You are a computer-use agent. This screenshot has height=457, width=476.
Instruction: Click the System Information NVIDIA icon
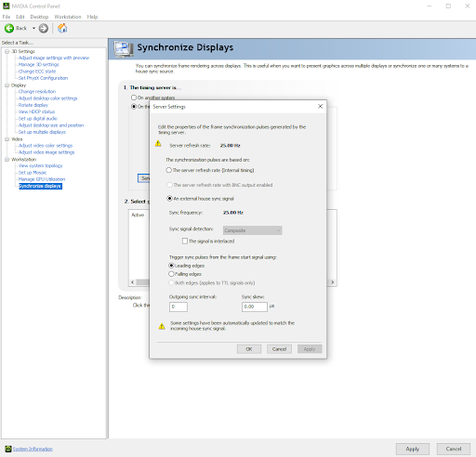(8, 449)
